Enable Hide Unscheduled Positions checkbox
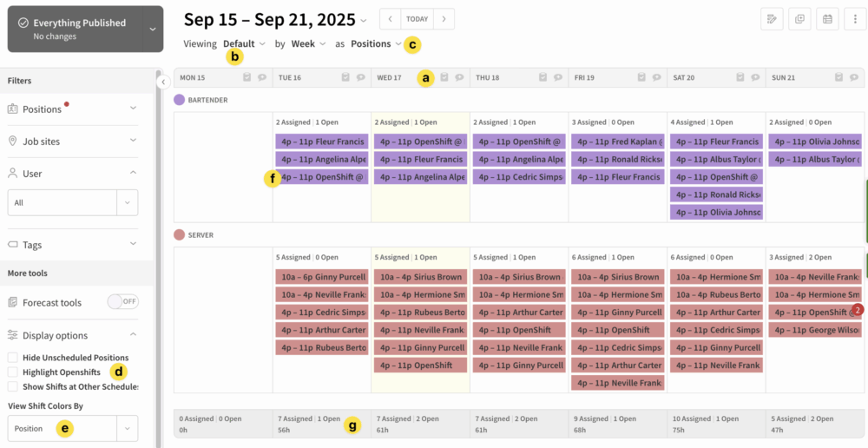 (x=12, y=358)
